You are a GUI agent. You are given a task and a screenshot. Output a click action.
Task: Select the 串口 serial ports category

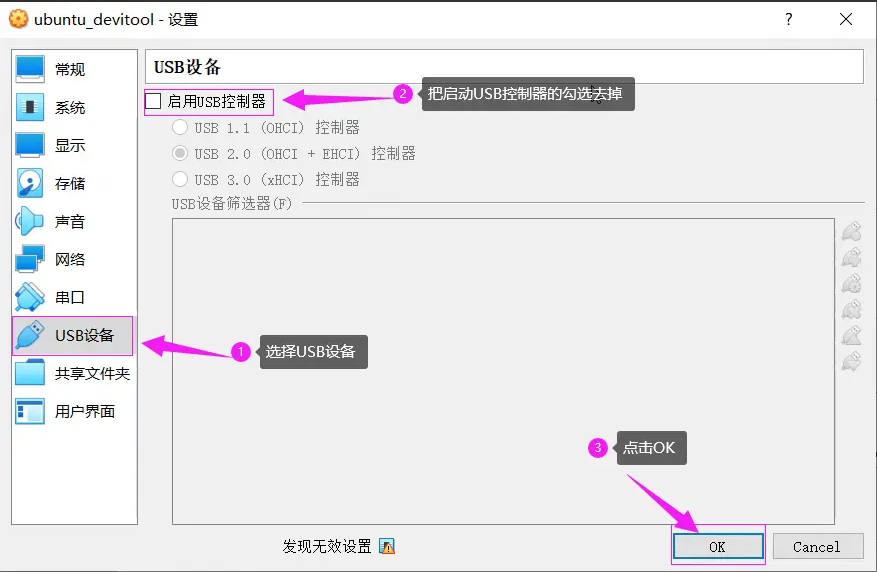[70, 297]
